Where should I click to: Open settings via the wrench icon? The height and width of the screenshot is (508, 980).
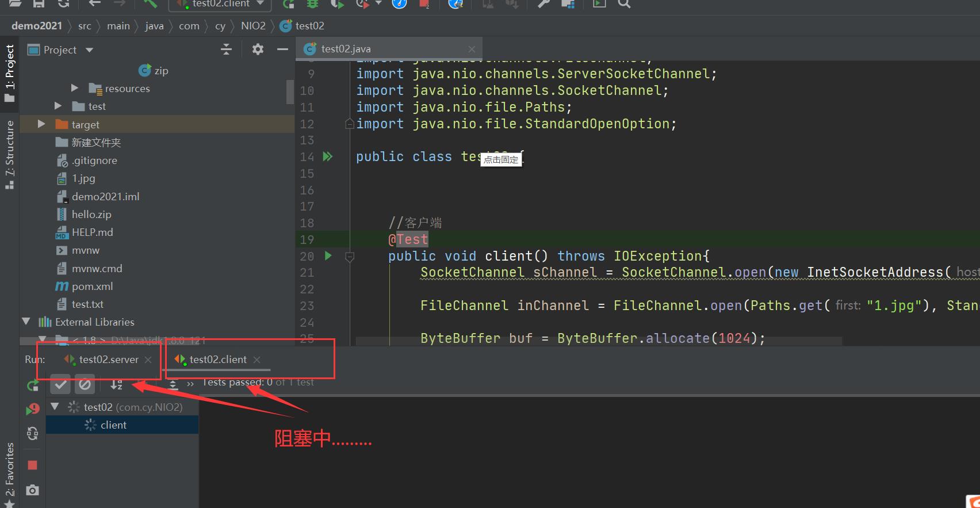point(543,3)
